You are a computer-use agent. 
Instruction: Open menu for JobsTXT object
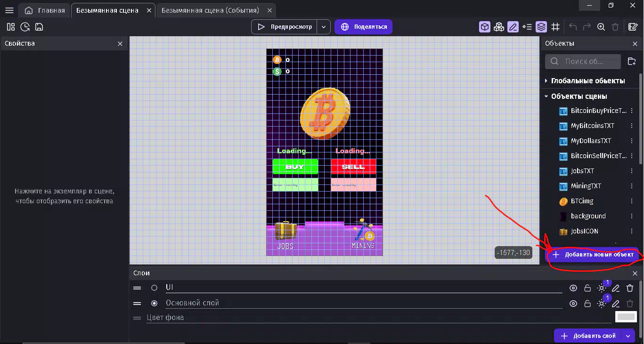(632, 171)
